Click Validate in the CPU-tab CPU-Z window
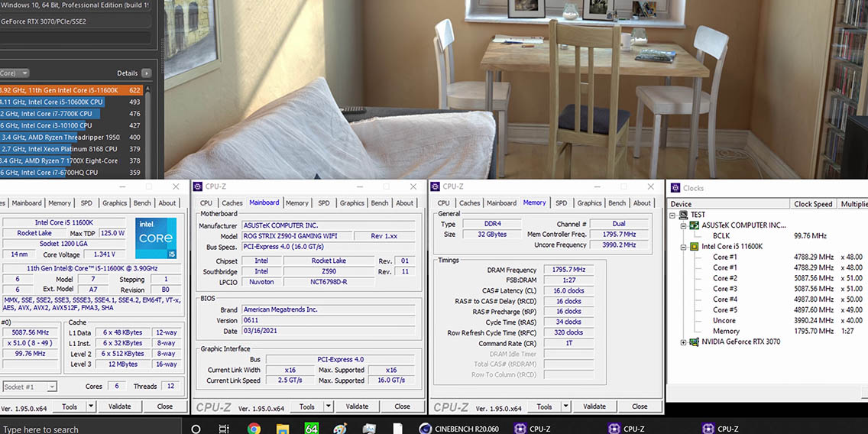 click(x=119, y=406)
